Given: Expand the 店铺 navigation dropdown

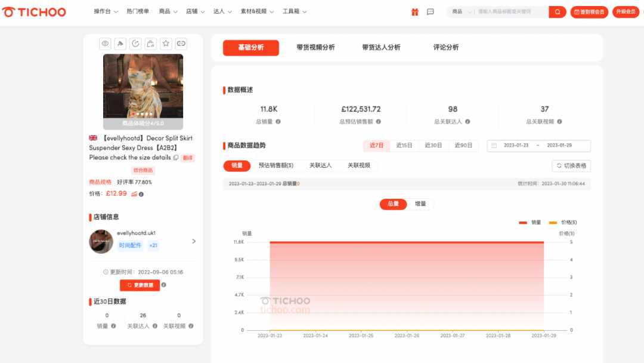Looking at the screenshot, I should (x=195, y=11).
